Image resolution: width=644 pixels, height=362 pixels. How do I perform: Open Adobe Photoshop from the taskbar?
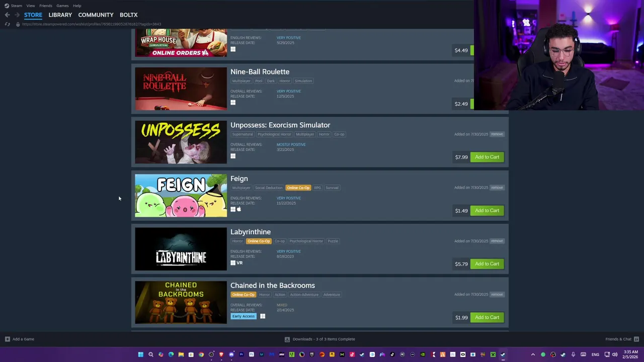tap(251, 354)
